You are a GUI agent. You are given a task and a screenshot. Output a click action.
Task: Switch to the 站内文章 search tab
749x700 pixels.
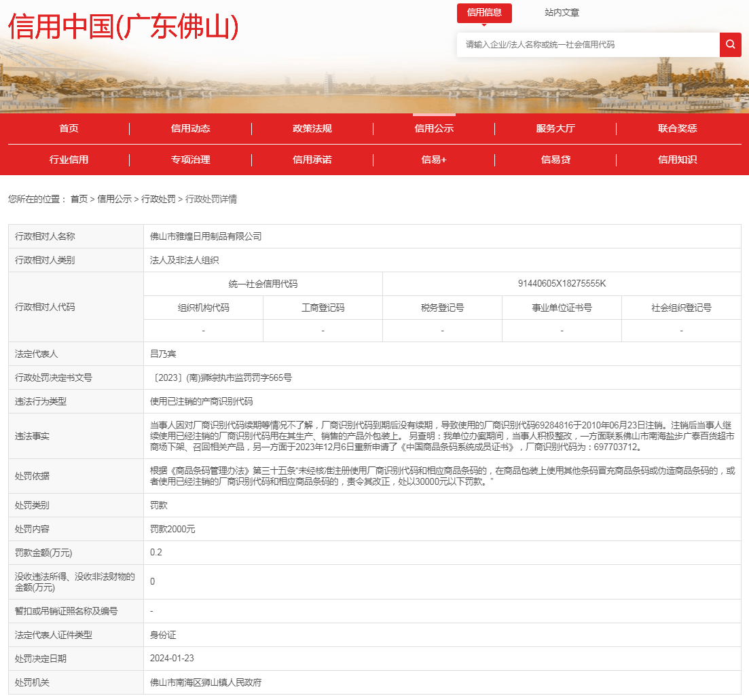562,13
